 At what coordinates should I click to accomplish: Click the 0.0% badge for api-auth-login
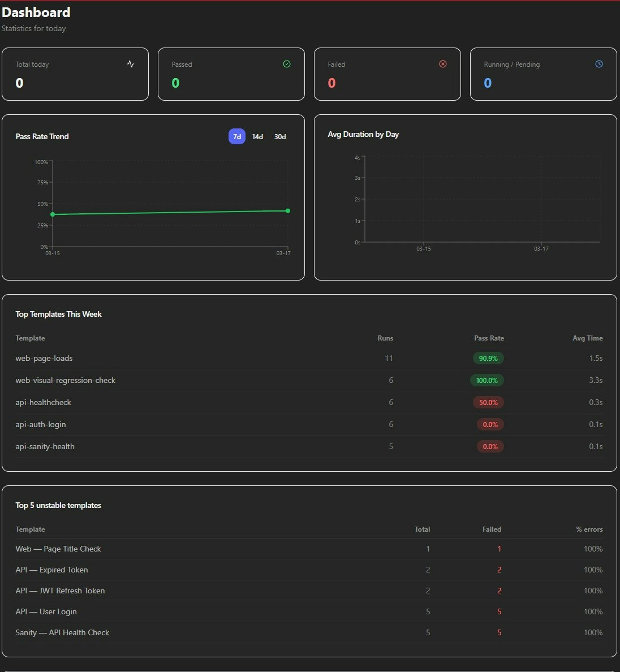(x=490, y=424)
